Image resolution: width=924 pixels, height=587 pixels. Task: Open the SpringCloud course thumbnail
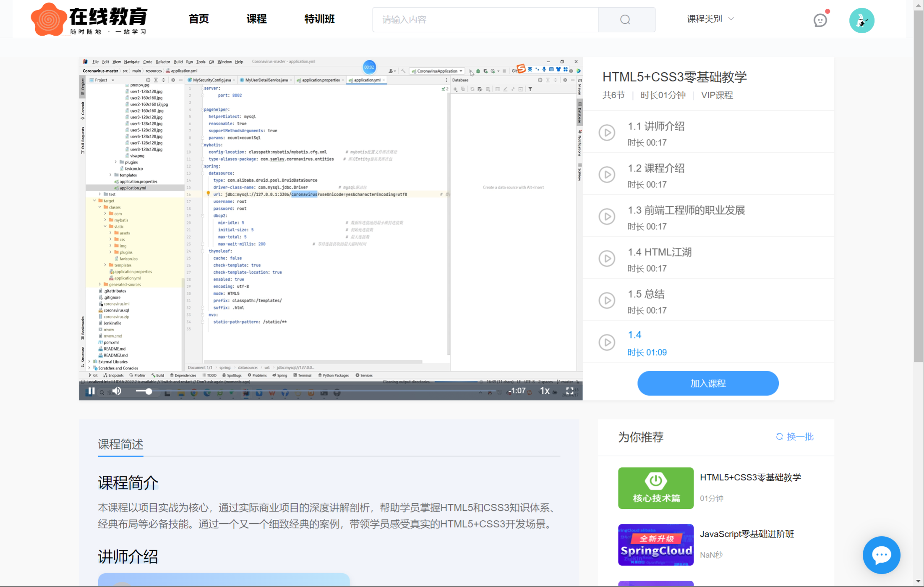pyautogui.click(x=655, y=545)
